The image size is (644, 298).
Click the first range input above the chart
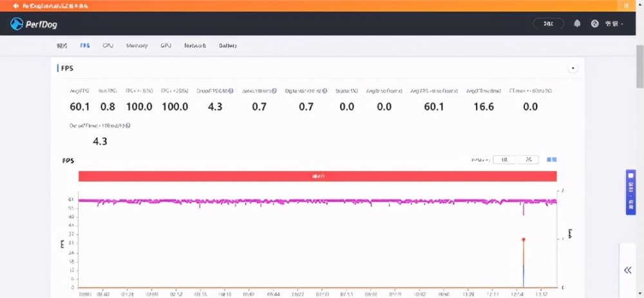pyautogui.click(x=504, y=160)
